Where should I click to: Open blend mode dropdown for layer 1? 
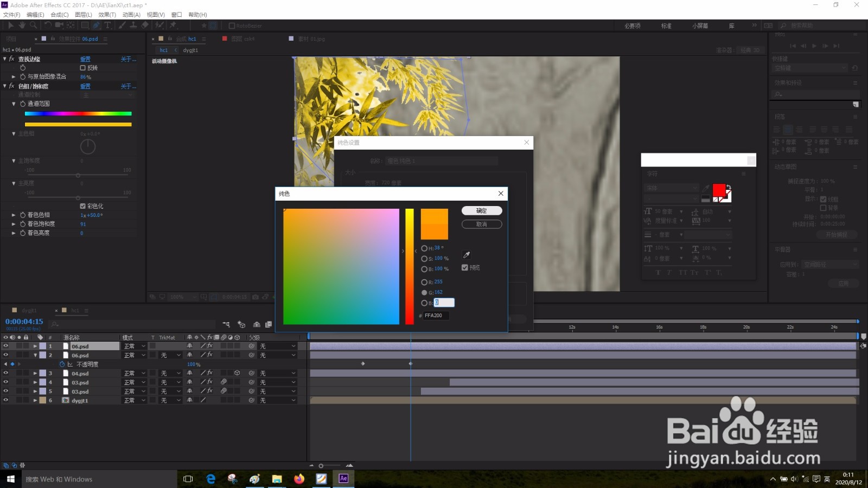[x=135, y=346]
